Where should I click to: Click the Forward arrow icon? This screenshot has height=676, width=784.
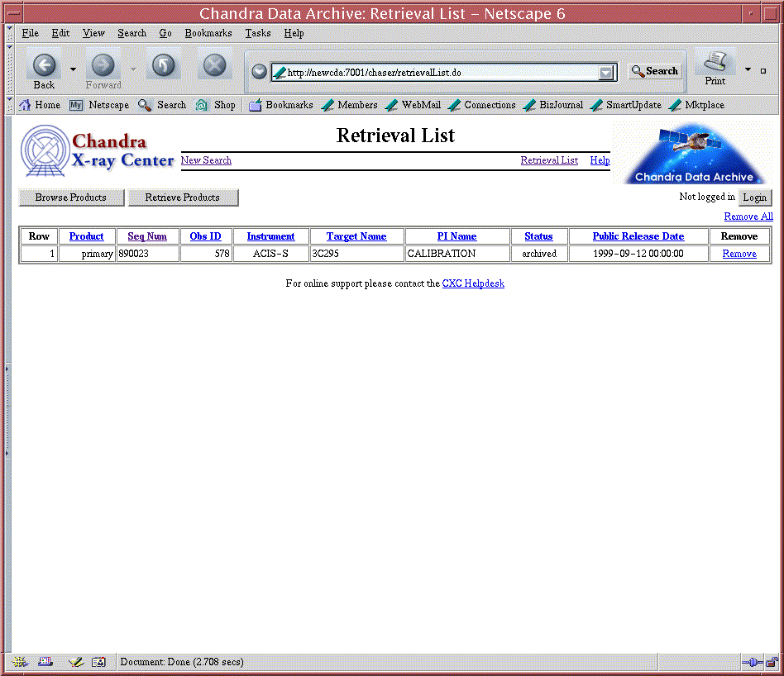[x=103, y=65]
